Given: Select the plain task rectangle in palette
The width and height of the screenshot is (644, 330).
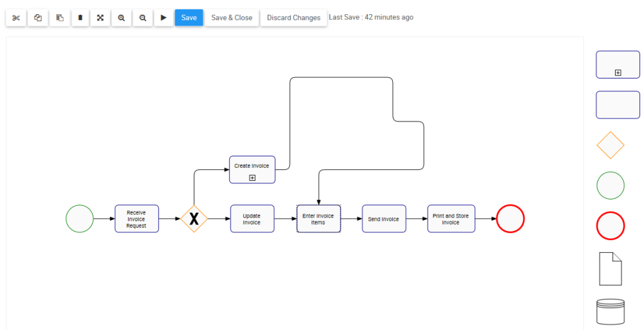Looking at the screenshot, I should (618, 105).
